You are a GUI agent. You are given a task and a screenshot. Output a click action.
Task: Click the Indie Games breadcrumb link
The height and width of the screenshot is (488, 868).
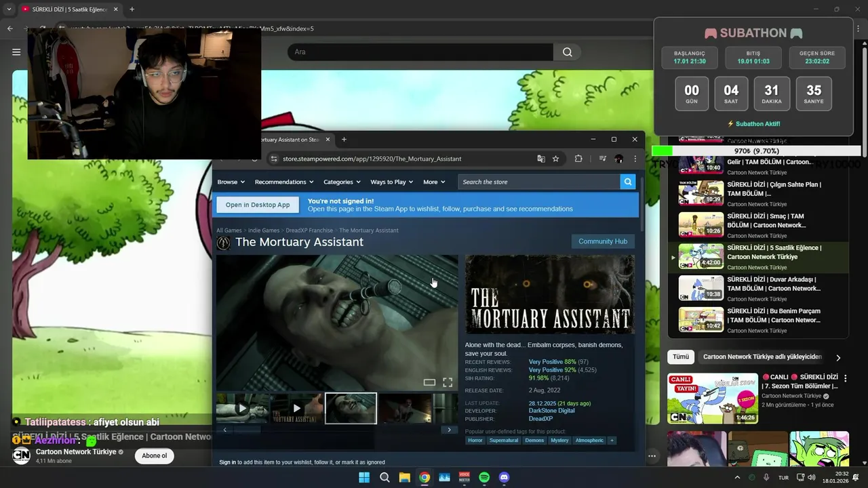coord(264,230)
